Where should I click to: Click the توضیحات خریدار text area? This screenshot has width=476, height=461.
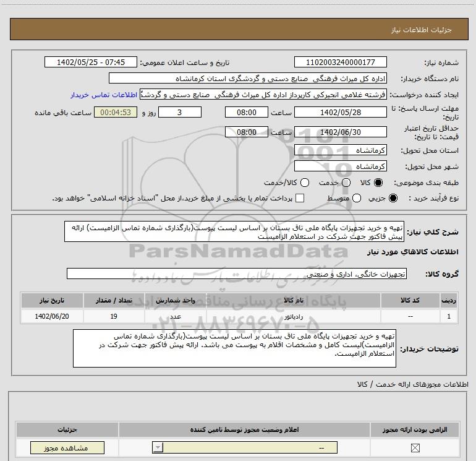(234, 348)
